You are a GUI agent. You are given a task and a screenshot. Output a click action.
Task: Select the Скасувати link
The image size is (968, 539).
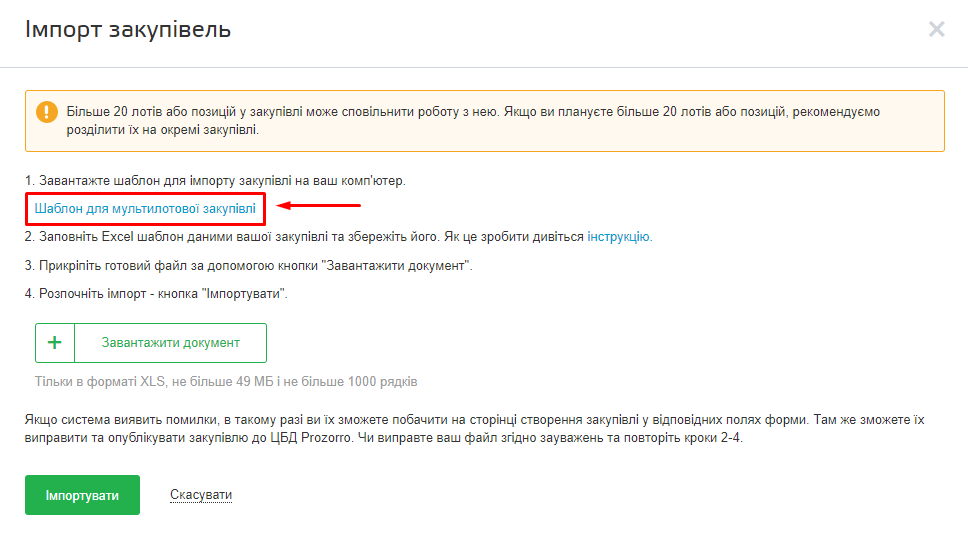pyautogui.click(x=201, y=495)
